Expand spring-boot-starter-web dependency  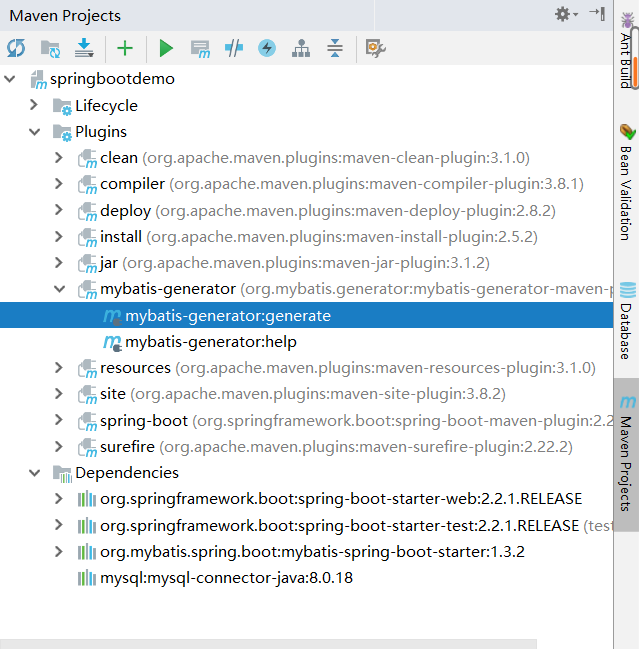(59, 499)
